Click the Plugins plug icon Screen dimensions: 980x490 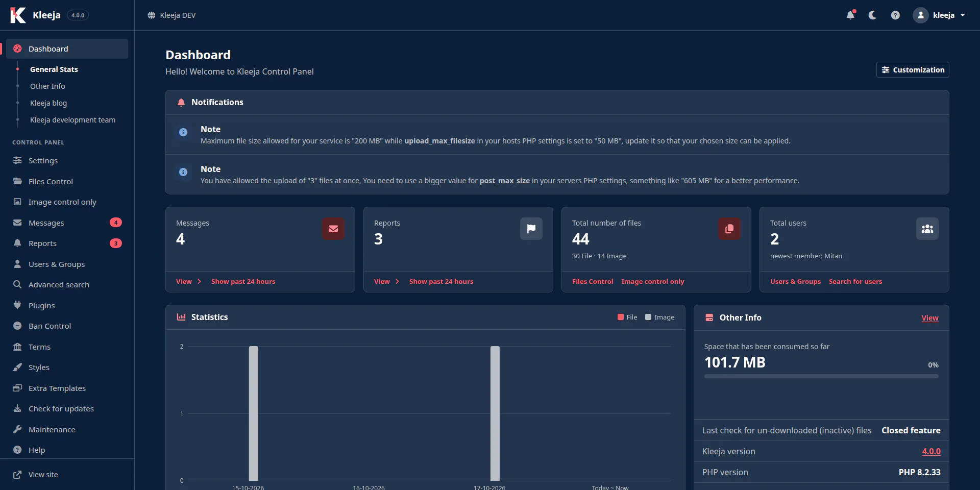(x=17, y=305)
